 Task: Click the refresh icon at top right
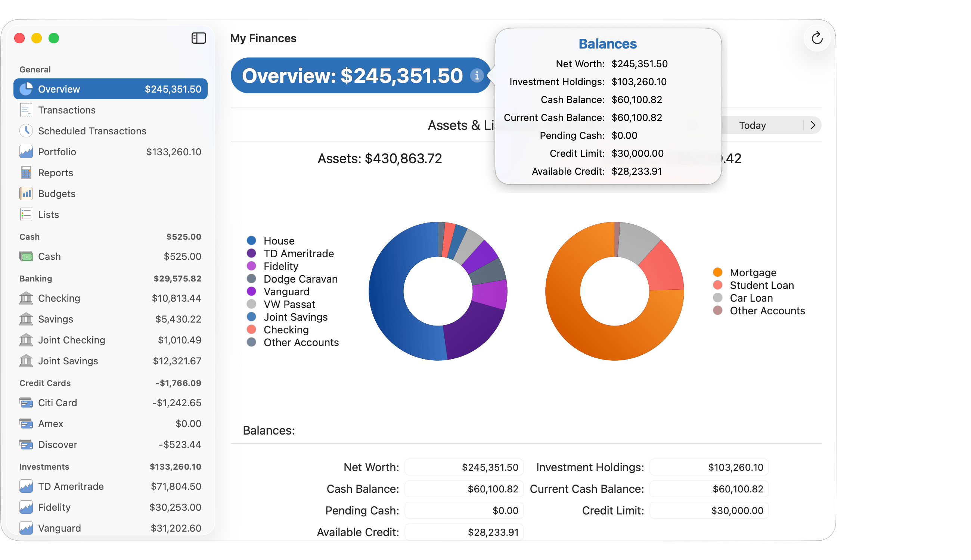(x=817, y=38)
